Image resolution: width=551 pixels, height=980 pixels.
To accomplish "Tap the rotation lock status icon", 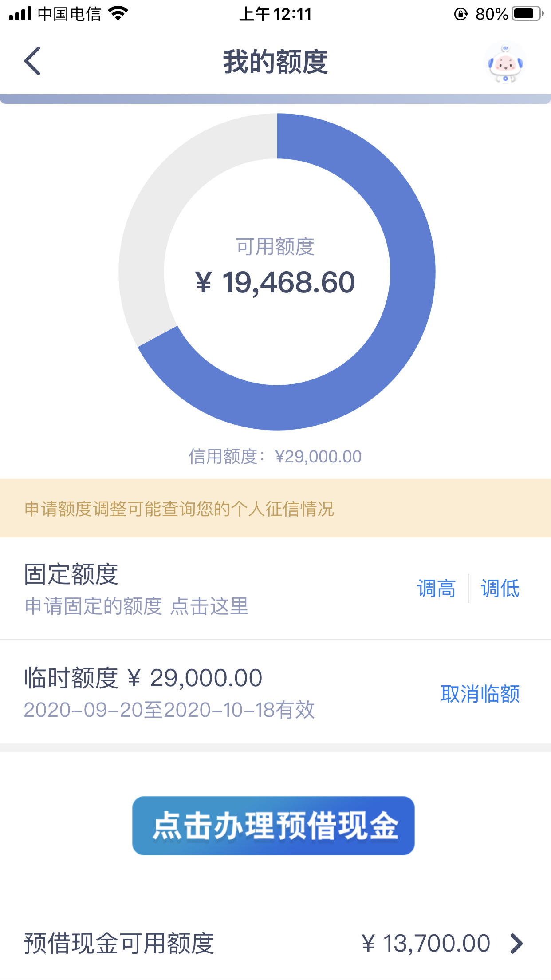I will [461, 14].
